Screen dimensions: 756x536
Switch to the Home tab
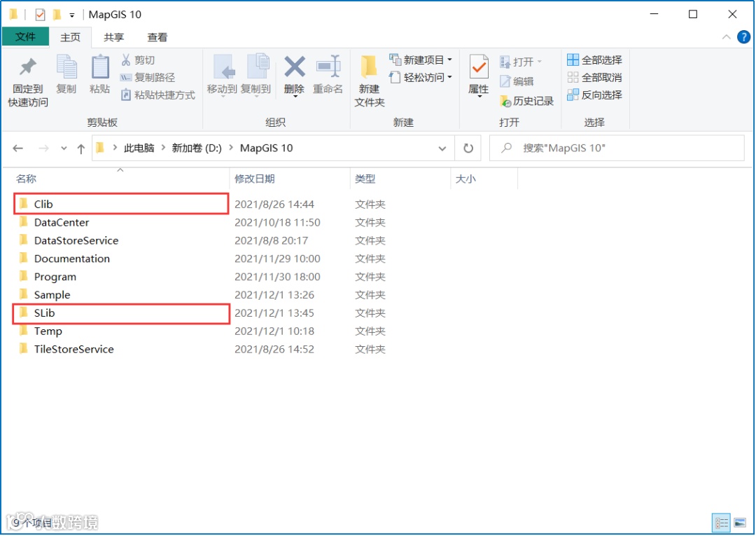71,37
